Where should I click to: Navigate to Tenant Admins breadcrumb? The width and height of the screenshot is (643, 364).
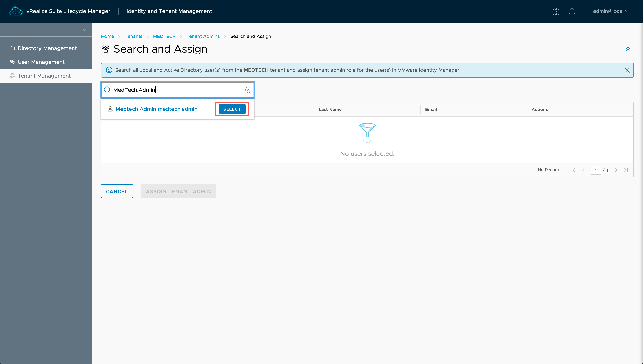[x=203, y=36]
